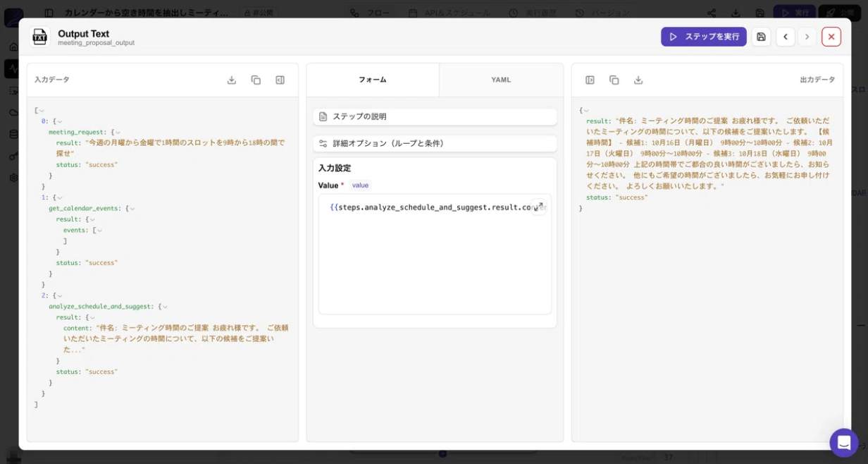868x464 pixels.
Task: Click the TXT Output Text step icon
Action: tap(40, 37)
